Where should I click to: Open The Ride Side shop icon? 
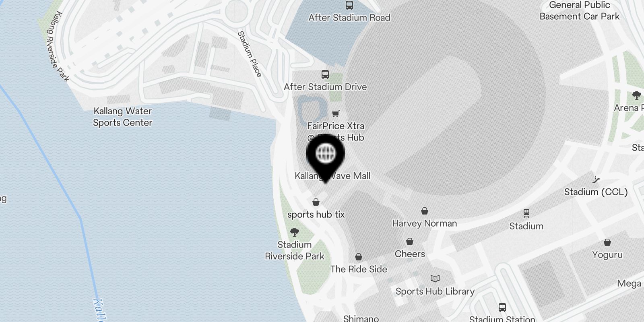click(359, 257)
